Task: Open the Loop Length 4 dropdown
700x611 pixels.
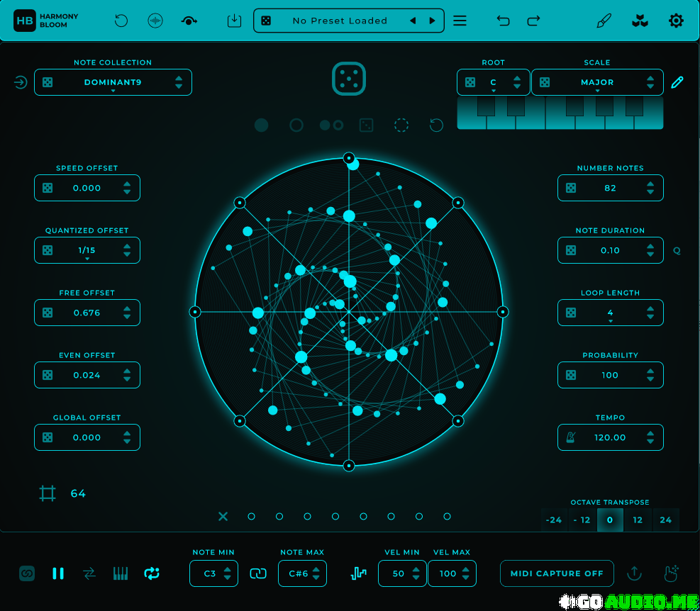Action: pyautogui.click(x=610, y=313)
